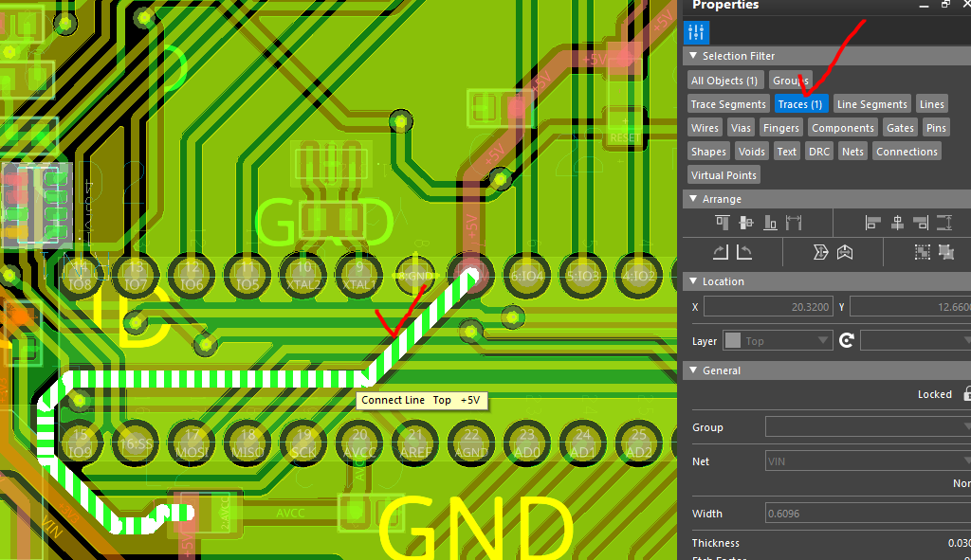The width and height of the screenshot is (971, 560).
Task: Click the rotation icon next to Layer
Action: 847,340
